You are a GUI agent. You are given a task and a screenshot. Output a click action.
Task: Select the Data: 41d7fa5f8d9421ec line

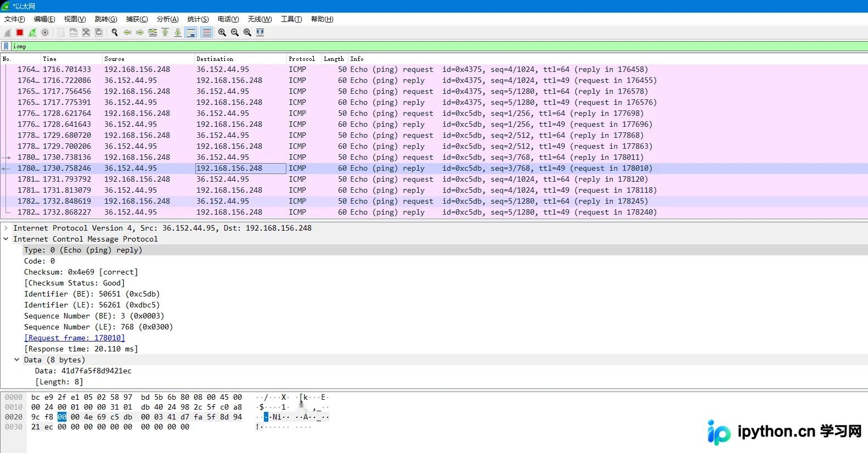83,371
